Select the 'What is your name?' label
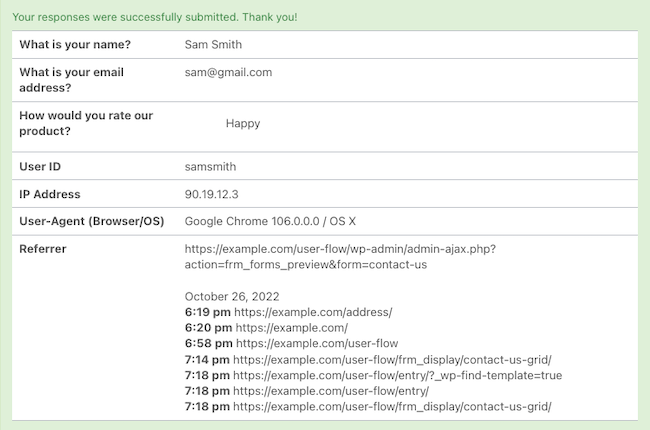 [x=75, y=44]
